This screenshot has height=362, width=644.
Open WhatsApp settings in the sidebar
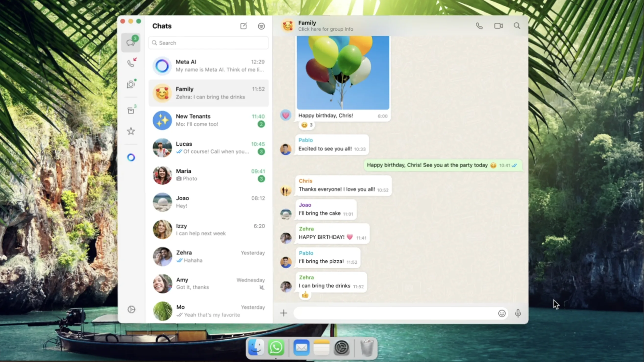[x=131, y=310]
